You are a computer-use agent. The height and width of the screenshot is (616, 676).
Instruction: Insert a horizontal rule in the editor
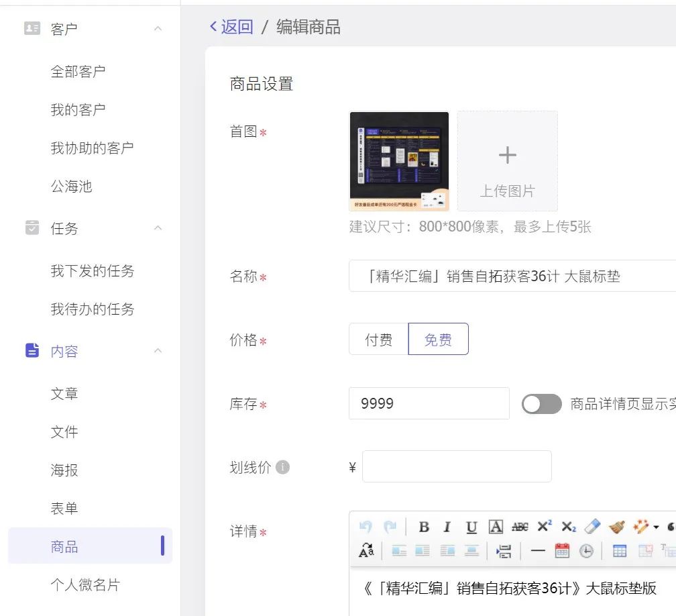(x=536, y=552)
